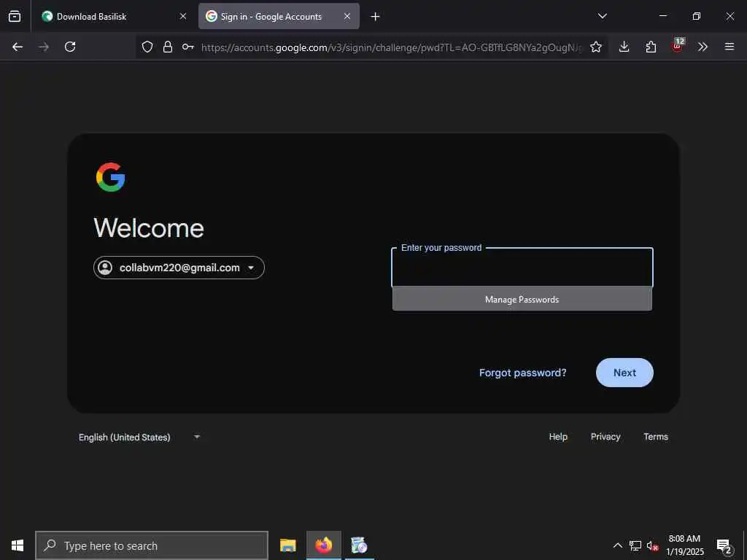Screen dimensions: 747x560
Task: Change language English (United States) dropdown
Action: click(x=139, y=437)
